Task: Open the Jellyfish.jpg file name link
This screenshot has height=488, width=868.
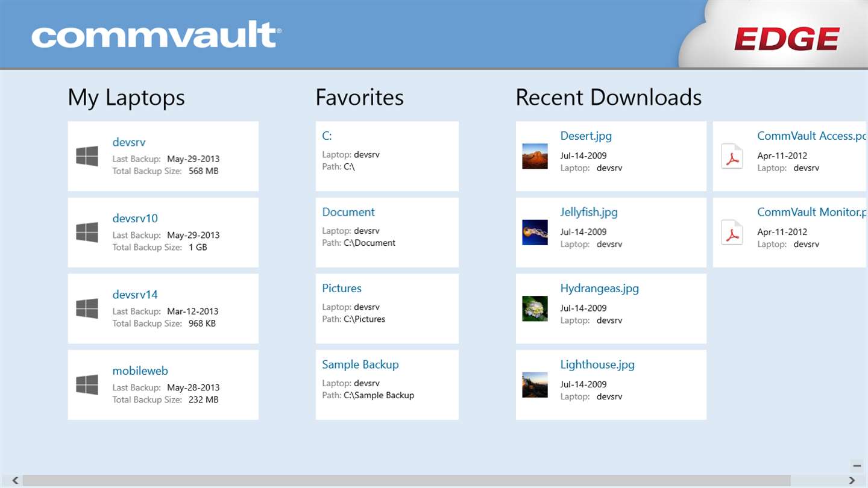Action: (x=589, y=212)
